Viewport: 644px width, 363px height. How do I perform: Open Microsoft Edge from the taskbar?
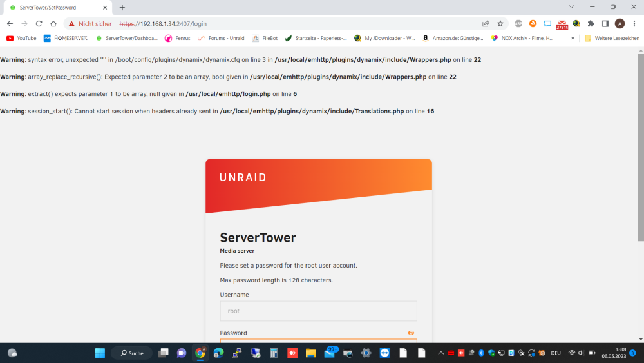pyautogui.click(x=218, y=353)
